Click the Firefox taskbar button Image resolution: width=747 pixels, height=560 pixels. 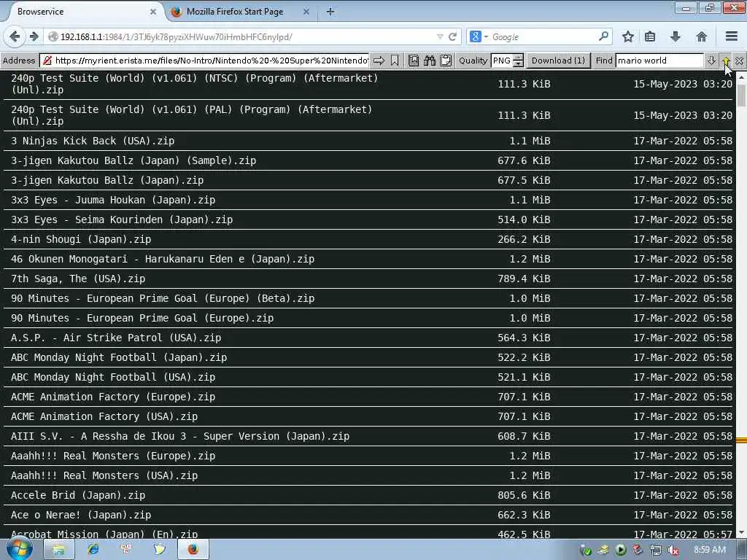coord(193,550)
